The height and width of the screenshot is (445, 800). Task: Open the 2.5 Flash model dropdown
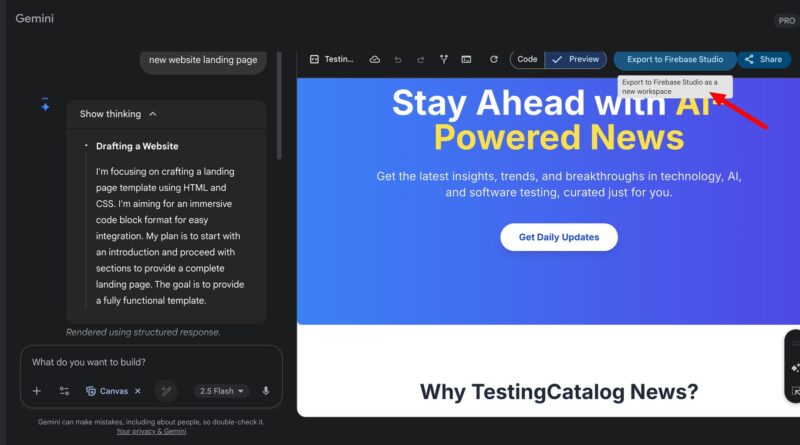(x=221, y=391)
